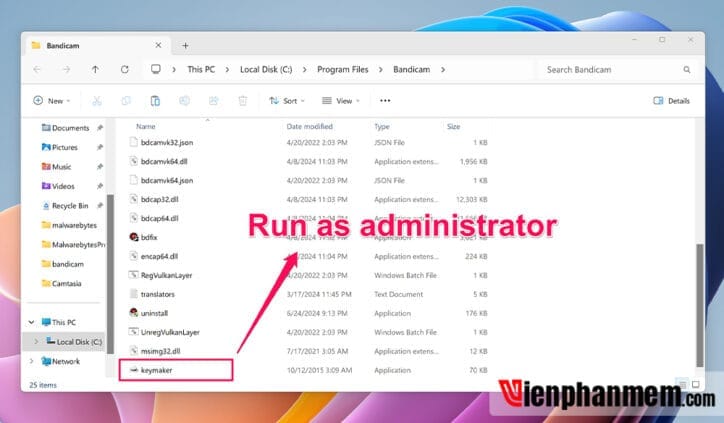Viewport: 724px width, 423px height.
Task: Select the keymaker application icon
Action: [x=134, y=370]
